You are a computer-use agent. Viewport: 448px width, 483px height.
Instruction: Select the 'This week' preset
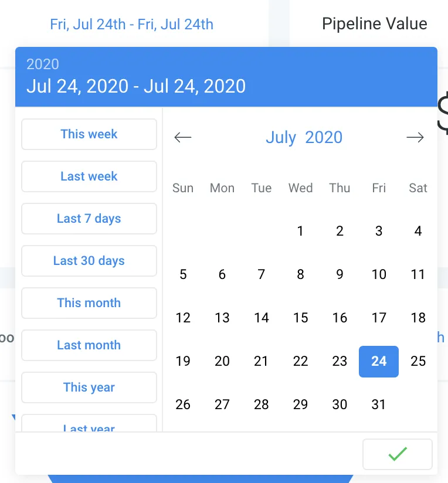[x=89, y=134]
